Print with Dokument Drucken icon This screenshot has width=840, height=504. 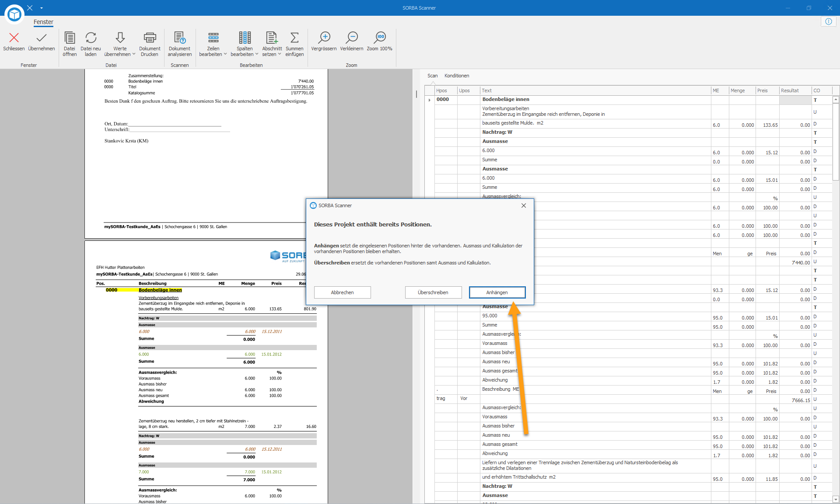pos(150,44)
